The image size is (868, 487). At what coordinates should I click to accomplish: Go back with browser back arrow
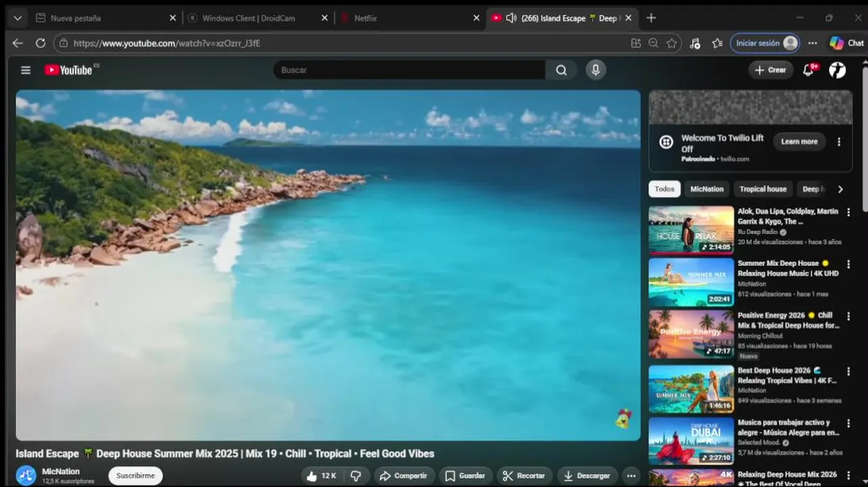[18, 43]
